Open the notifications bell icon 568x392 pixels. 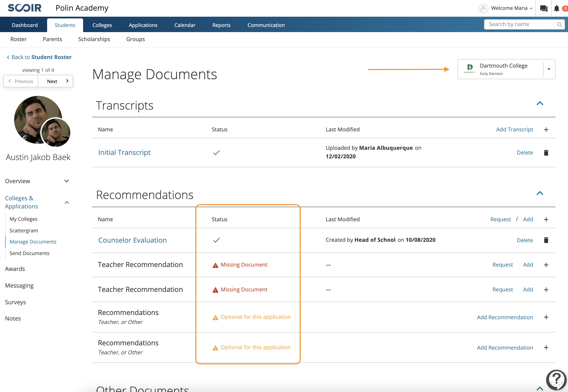click(557, 9)
